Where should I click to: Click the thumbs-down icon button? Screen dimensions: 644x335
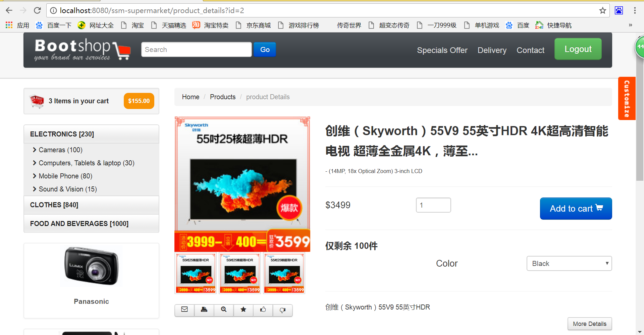283,310
